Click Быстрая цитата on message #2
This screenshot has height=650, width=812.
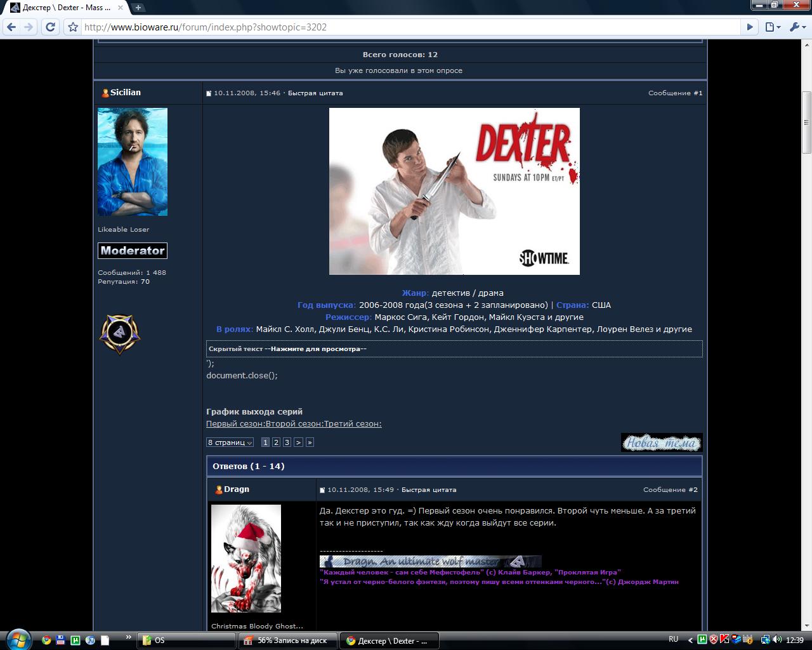pyautogui.click(x=429, y=490)
